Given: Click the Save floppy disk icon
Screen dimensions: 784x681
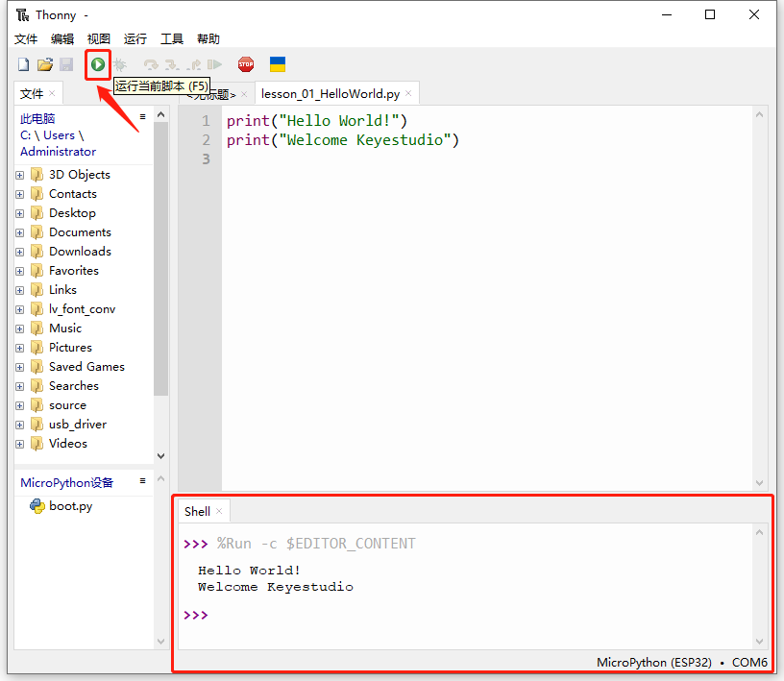Looking at the screenshot, I should pos(66,64).
